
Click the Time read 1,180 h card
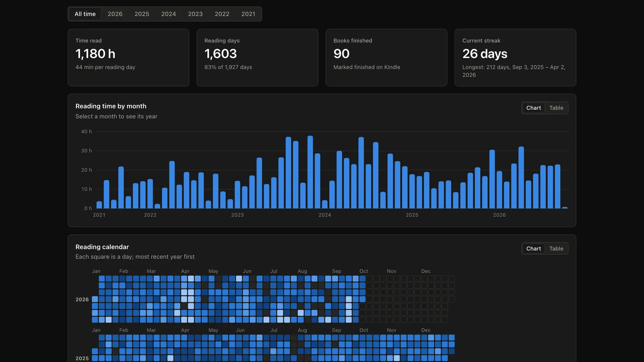pyautogui.click(x=128, y=58)
